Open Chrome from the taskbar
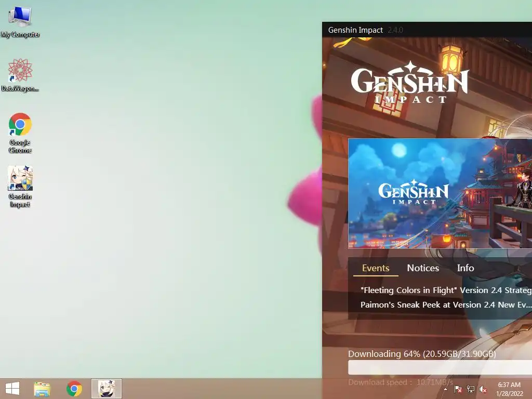532x399 pixels. coord(74,389)
